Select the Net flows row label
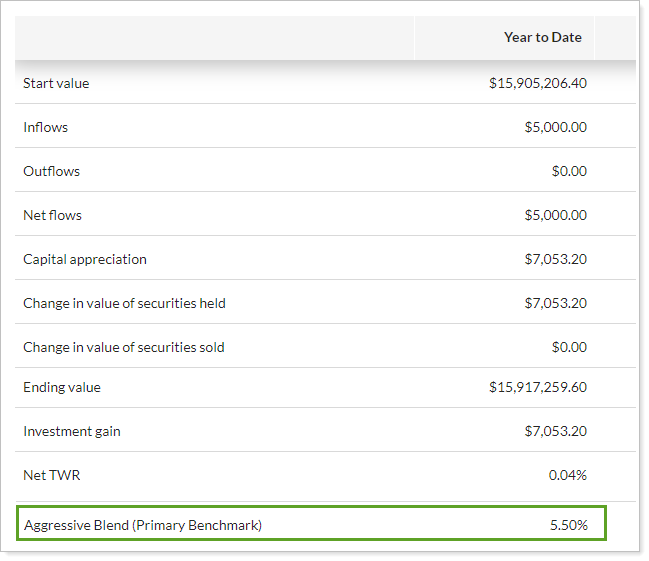Screen dimensions: 649x561 click(x=53, y=215)
